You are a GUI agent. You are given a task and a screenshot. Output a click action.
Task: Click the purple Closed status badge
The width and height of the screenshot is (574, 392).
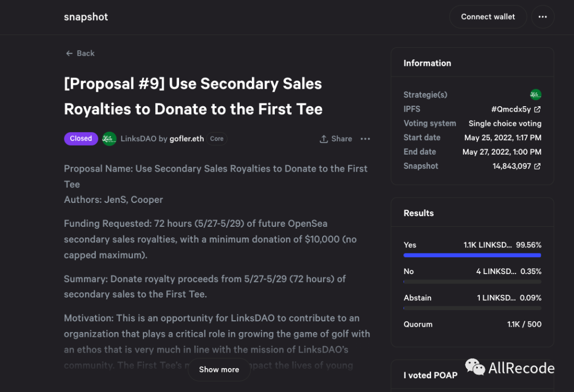click(81, 139)
